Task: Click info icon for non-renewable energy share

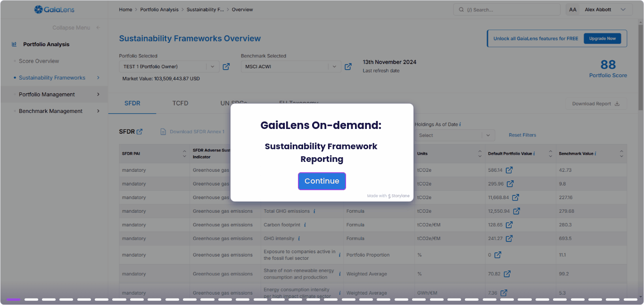Action: [x=339, y=274]
